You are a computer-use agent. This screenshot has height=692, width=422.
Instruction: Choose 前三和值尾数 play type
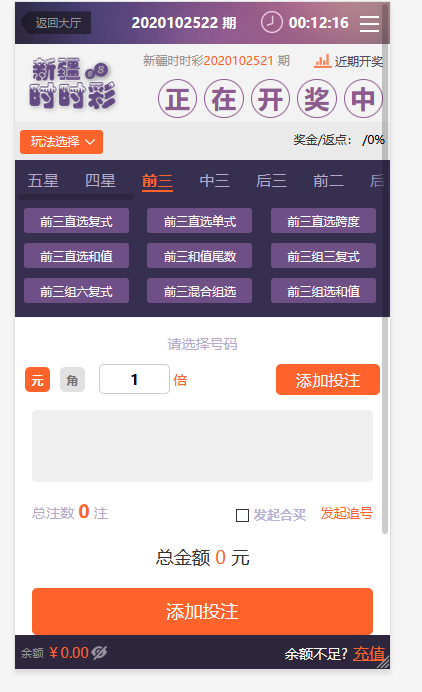point(200,256)
